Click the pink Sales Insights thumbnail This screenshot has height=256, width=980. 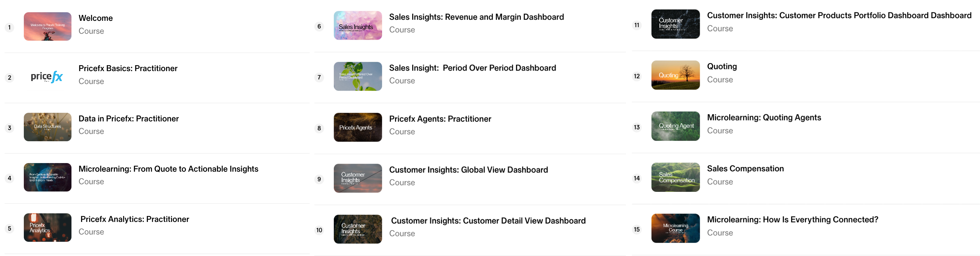(x=358, y=25)
